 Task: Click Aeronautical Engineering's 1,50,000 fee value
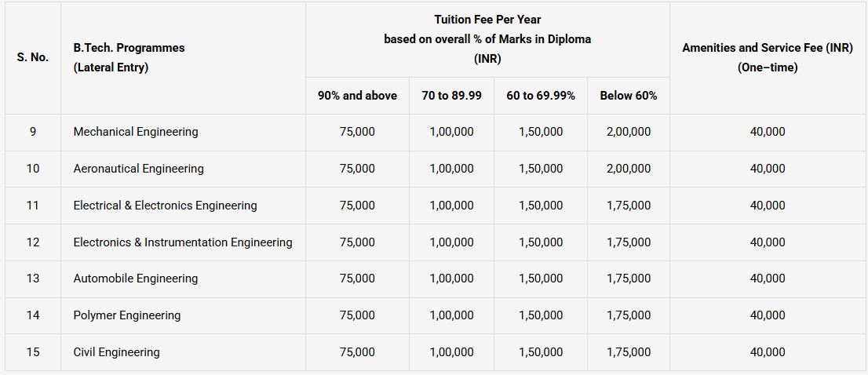pyautogui.click(x=541, y=169)
